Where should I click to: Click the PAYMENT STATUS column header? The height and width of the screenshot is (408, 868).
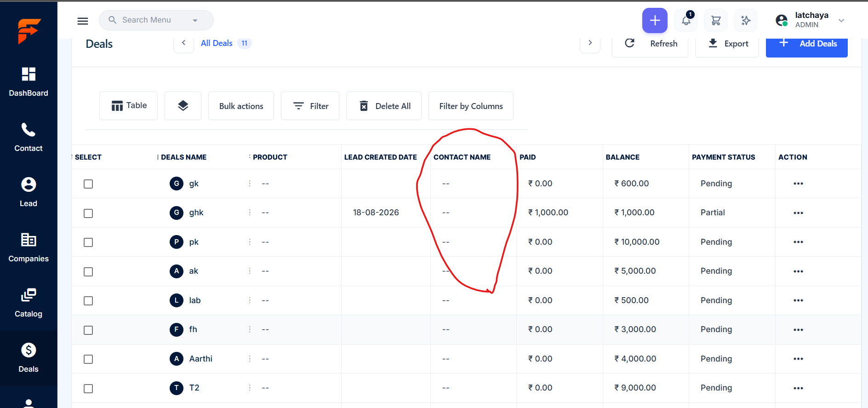coord(724,157)
